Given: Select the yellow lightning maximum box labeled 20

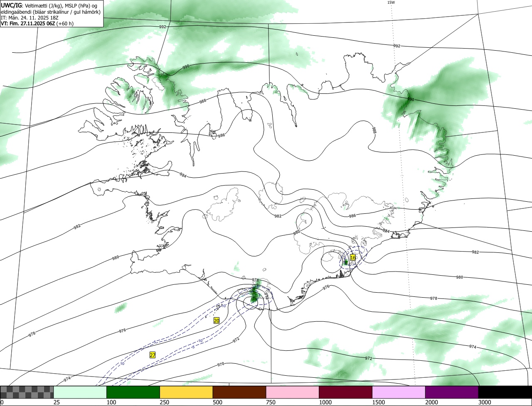Looking at the screenshot, I should tap(217, 320).
